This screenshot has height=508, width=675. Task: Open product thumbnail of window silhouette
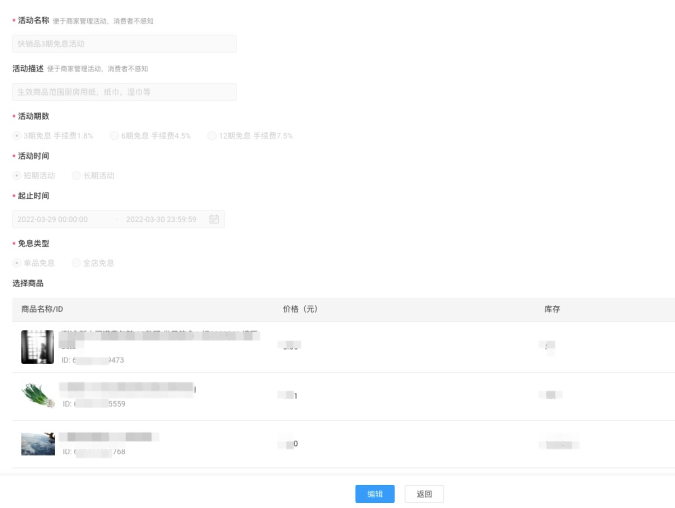point(38,347)
